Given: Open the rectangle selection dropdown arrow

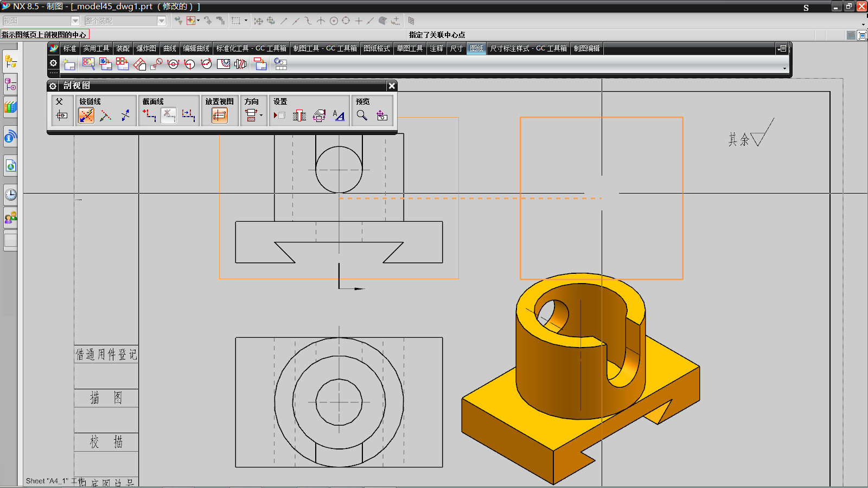Looking at the screenshot, I should (x=246, y=21).
